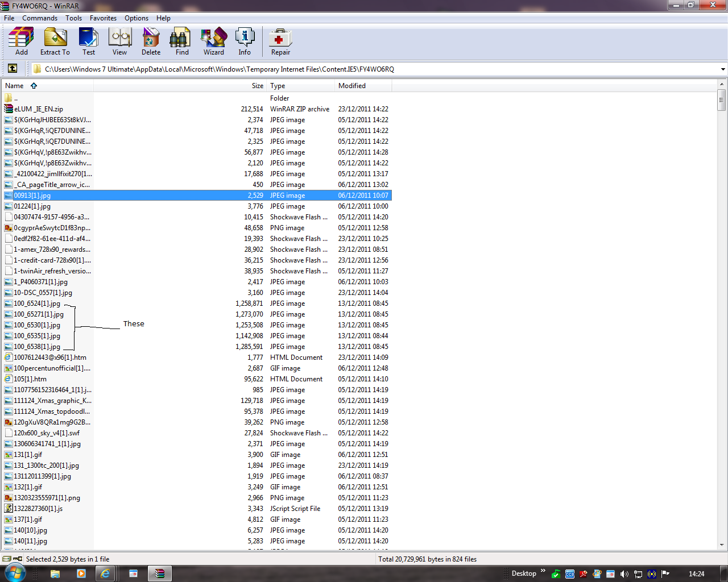728x582 pixels.
Task: Click the 1007612443@x96[1].htm file icon
Action: [9, 357]
